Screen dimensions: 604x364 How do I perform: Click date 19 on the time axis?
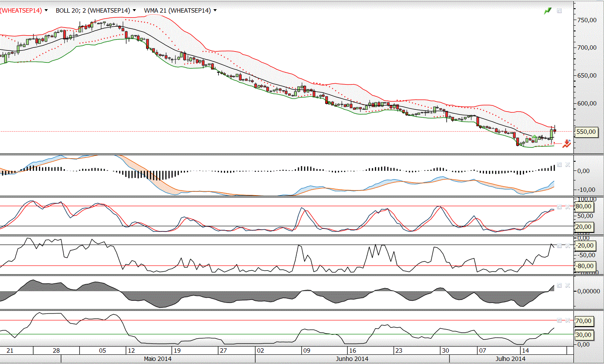pos(177,350)
